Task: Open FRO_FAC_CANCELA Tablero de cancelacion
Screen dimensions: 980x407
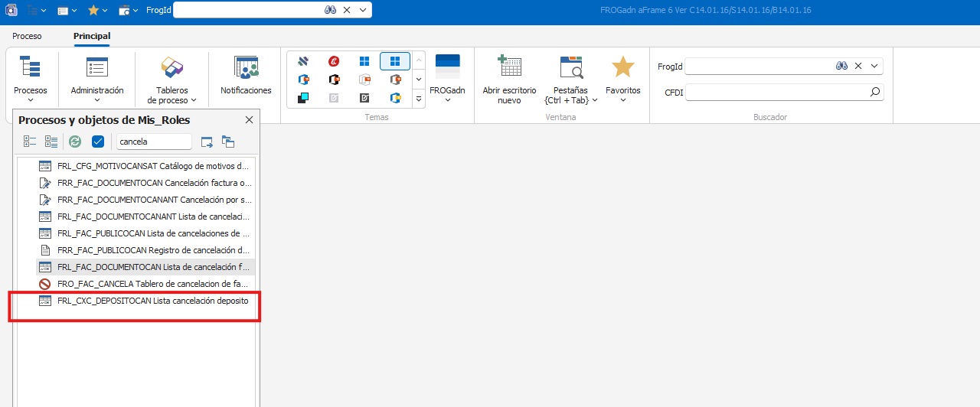Action: (x=152, y=284)
